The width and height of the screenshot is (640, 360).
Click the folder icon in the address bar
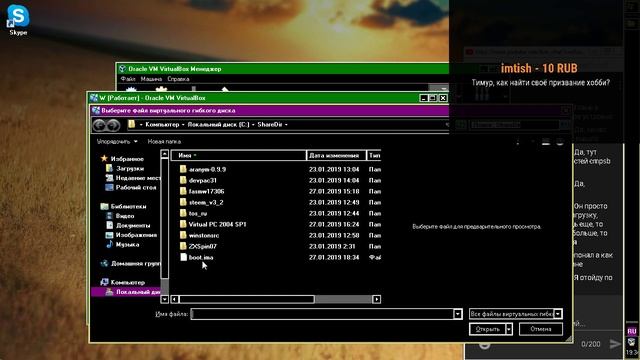point(131,124)
